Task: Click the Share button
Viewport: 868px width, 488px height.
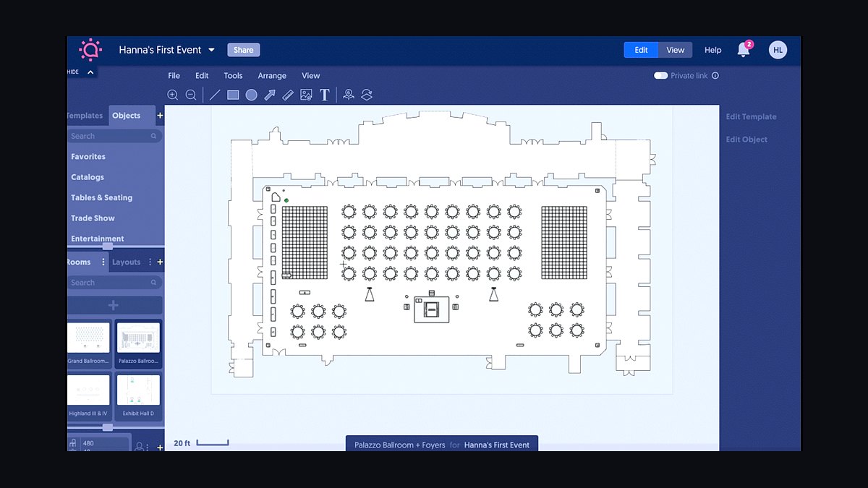Action: tap(244, 50)
